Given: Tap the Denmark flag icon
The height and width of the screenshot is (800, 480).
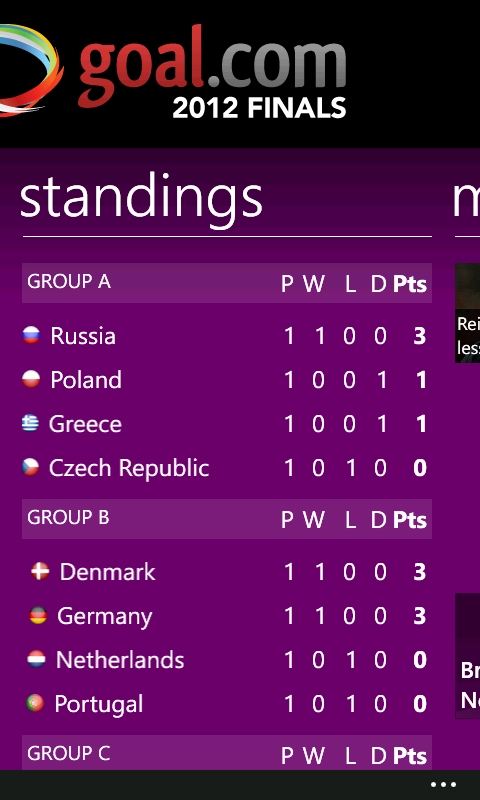Looking at the screenshot, I should pyautogui.click(x=40, y=571).
